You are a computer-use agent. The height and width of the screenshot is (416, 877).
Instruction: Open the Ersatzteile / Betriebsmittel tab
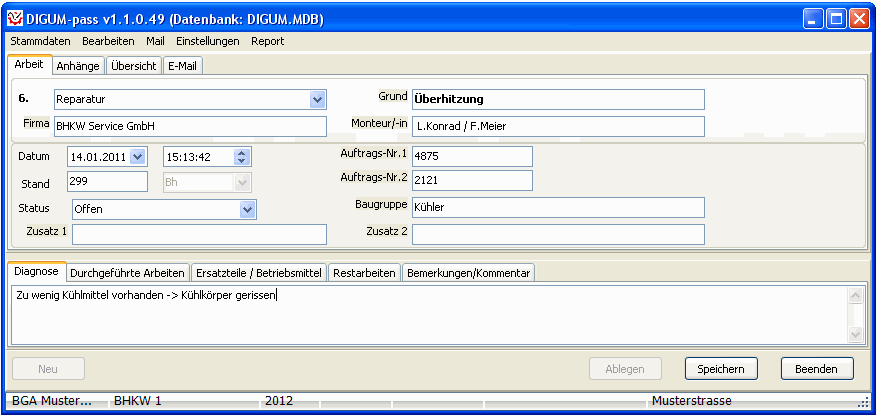[x=258, y=273]
